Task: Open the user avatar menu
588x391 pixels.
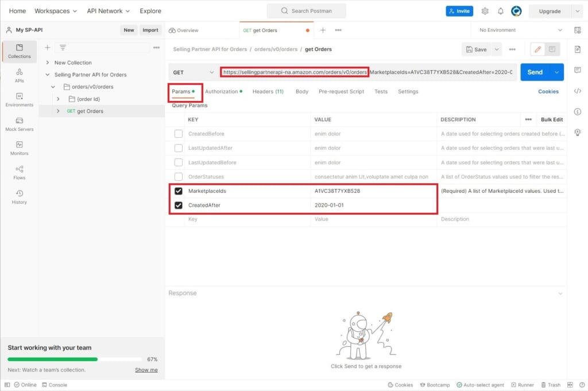Action: 516,11
